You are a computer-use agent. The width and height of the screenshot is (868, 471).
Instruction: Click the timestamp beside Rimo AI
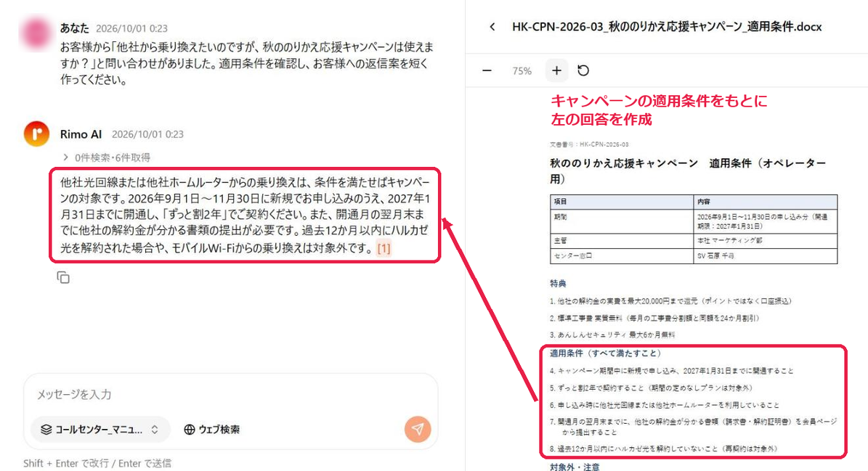coord(147,134)
